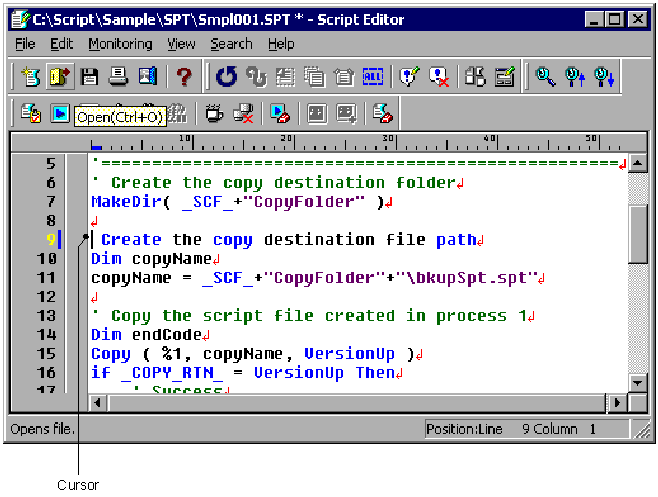Click the vertical scrollbar down arrow

pyautogui.click(x=637, y=383)
